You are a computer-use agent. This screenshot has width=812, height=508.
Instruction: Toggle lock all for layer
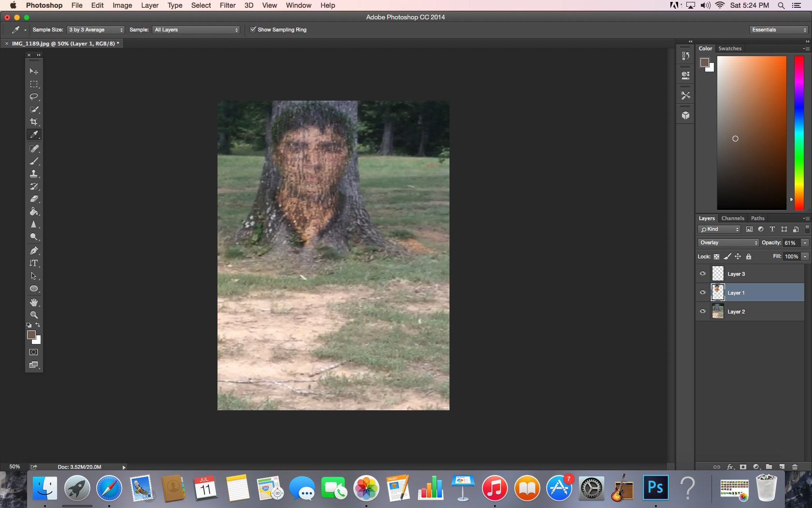click(749, 256)
